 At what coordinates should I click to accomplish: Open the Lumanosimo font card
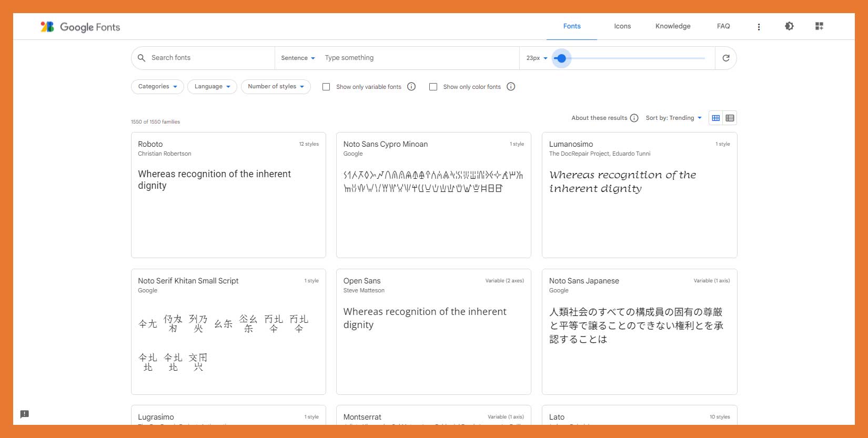(639, 195)
